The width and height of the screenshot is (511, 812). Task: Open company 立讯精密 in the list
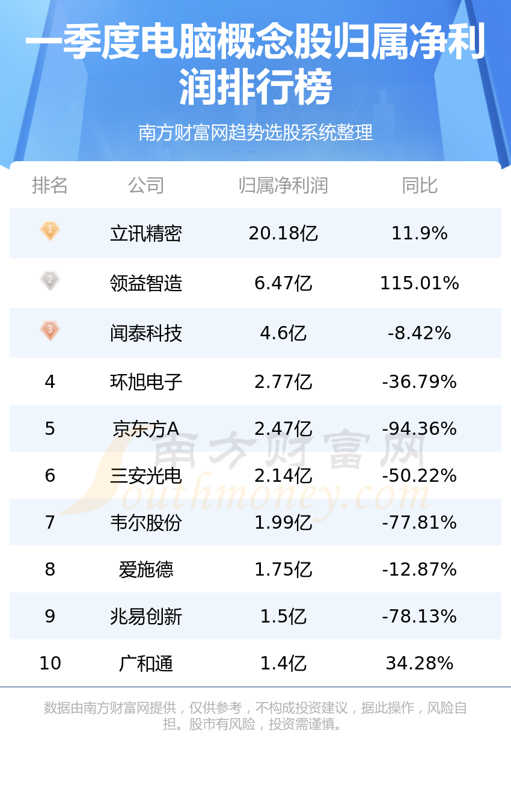point(146,233)
